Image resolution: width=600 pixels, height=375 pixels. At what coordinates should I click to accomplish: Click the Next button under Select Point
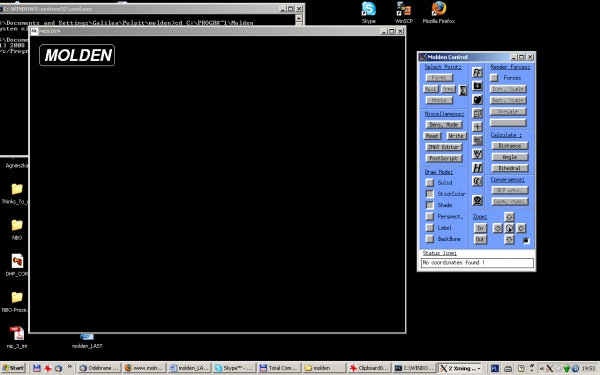430,89
